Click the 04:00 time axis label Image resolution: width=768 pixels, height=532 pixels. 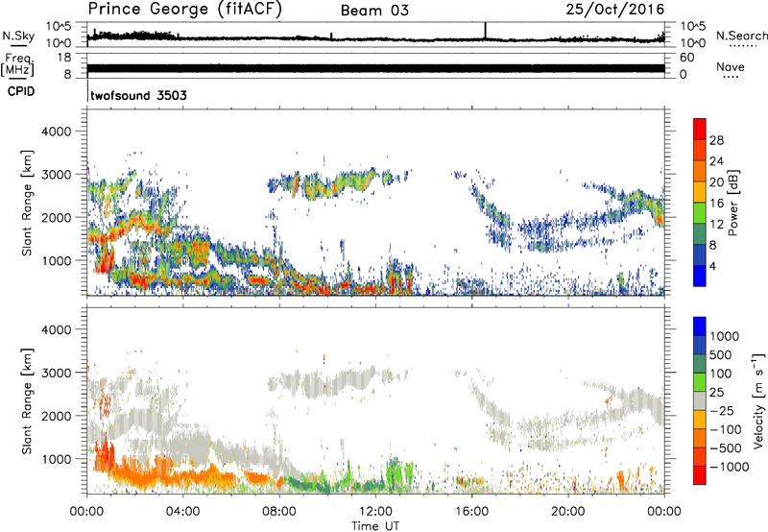[182, 512]
